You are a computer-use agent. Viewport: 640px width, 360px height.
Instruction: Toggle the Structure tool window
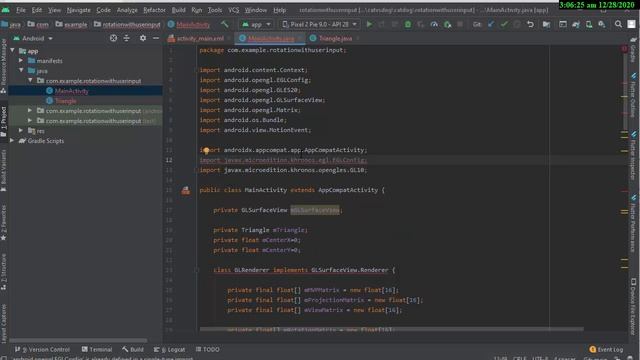click(x=4, y=271)
